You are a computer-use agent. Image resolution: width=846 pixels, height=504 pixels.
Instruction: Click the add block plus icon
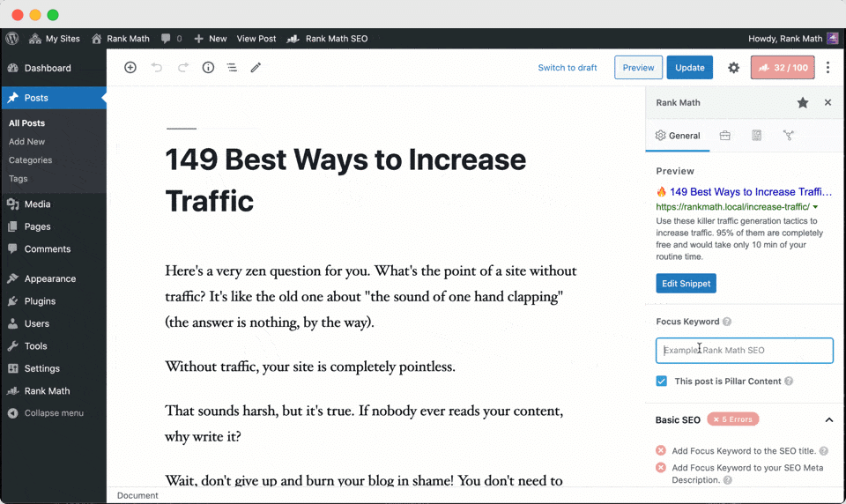click(130, 68)
